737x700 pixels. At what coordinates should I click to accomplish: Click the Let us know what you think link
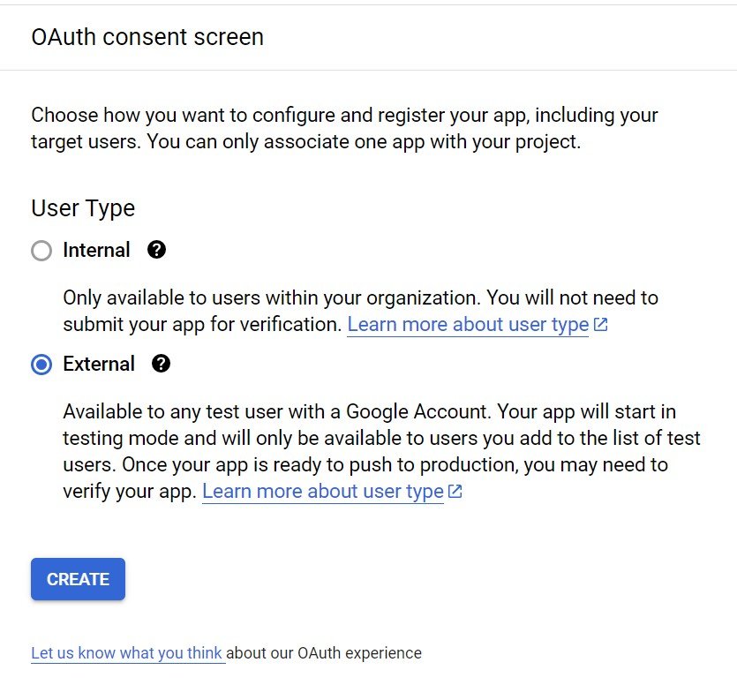[126, 653]
